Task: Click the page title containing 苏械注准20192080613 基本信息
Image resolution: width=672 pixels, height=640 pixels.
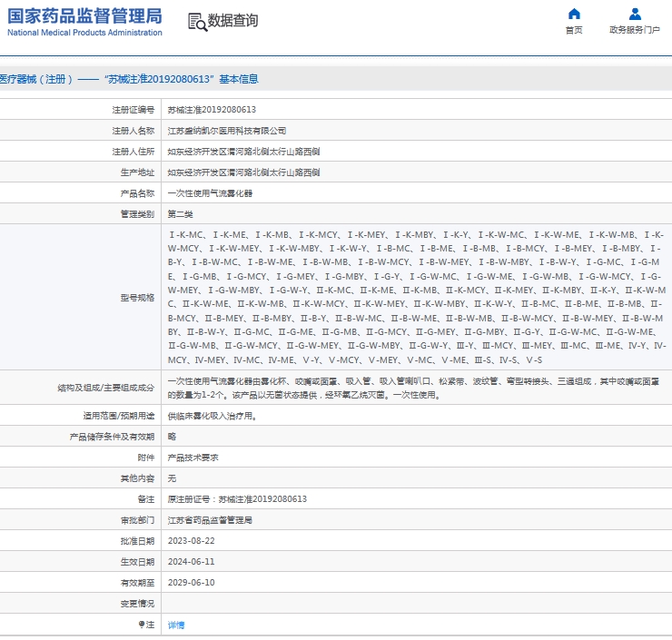Action: (x=129, y=79)
